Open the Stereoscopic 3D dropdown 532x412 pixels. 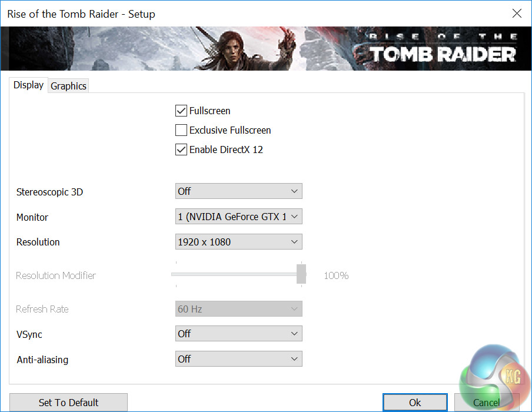(x=238, y=191)
